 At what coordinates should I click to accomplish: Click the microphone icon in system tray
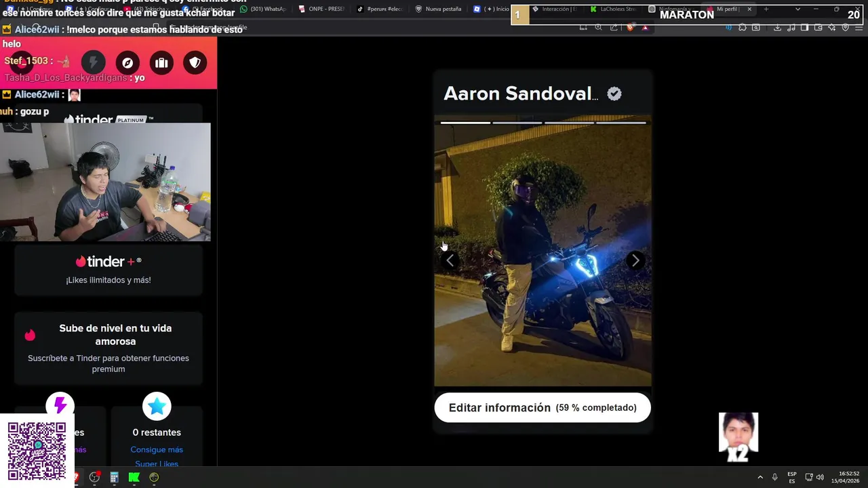coord(775,477)
